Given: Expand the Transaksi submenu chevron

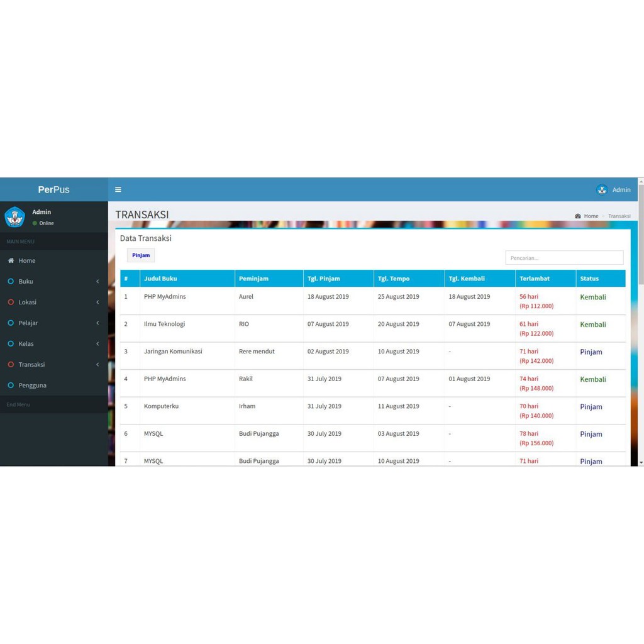Looking at the screenshot, I should click(x=97, y=364).
